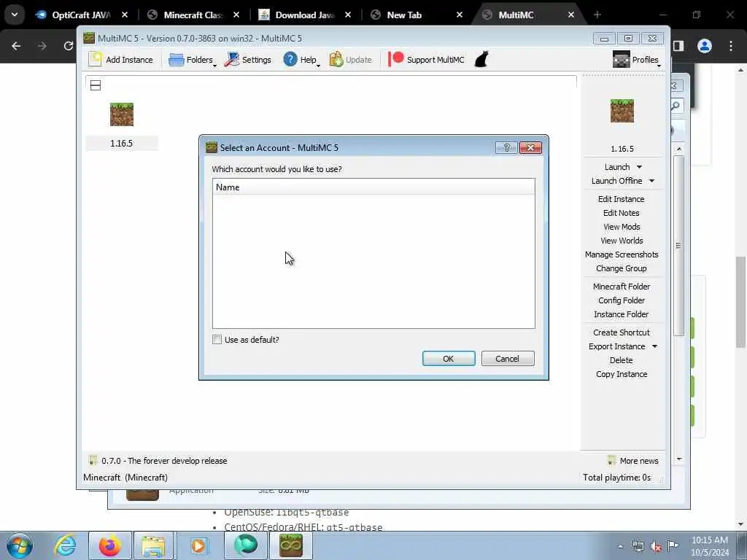This screenshot has height=560, width=747.
Task: Open the Minecraft Folder
Action: tap(622, 286)
